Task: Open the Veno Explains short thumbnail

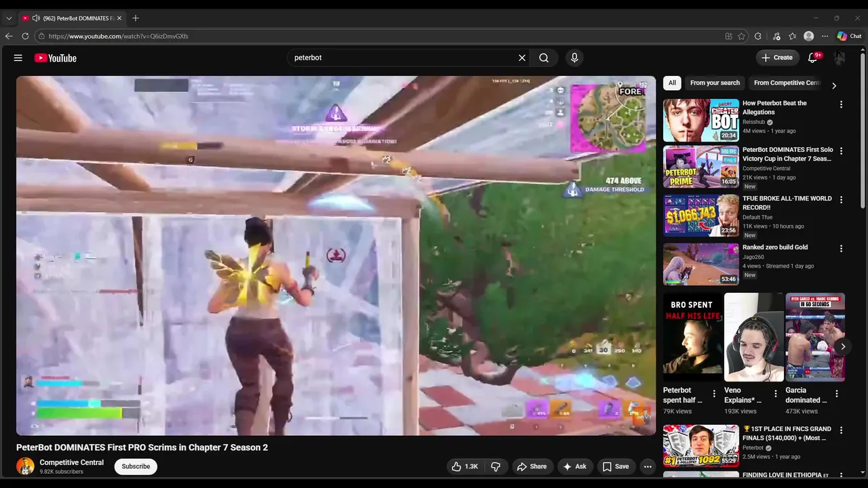Action: [x=754, y=337]
